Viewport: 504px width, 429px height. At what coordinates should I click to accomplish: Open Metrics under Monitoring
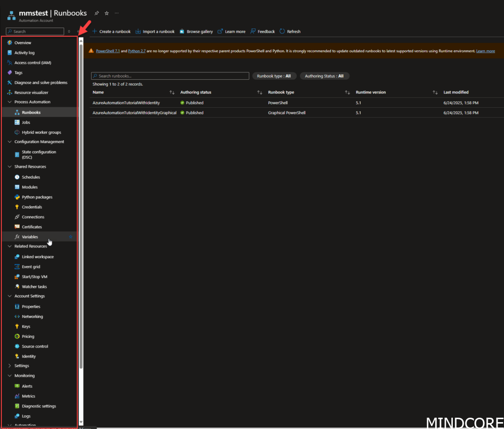[x=28, y=396]
